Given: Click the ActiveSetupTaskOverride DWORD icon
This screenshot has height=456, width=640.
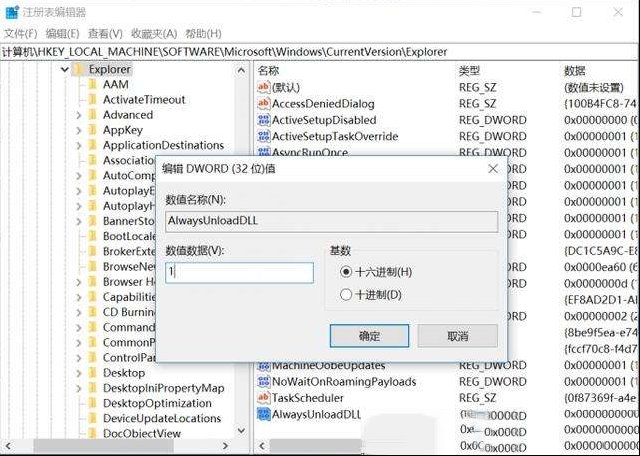Looking at the screenshot, I should [x=264, y=136].
